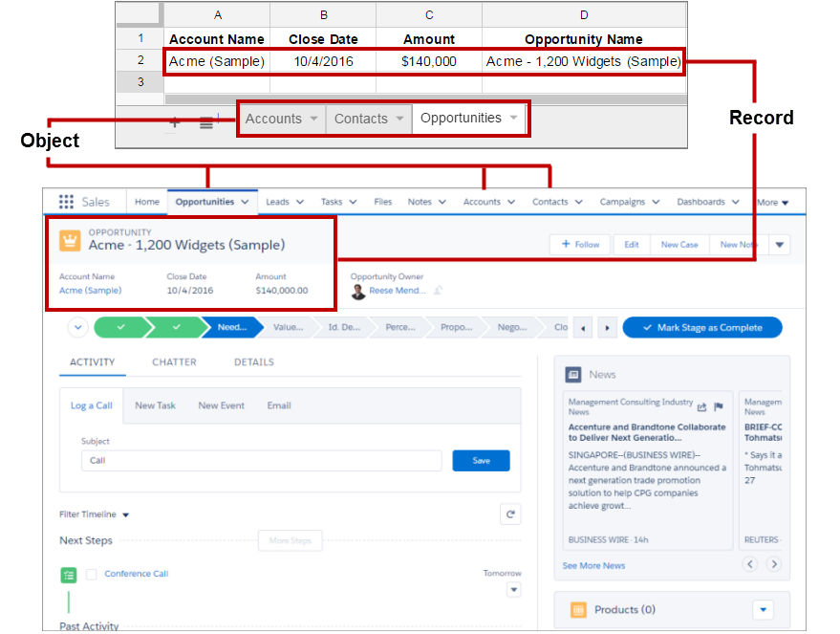Screen dimensions: 840x634
Task: Open the More navigation menu
Action: (x=773, y=203)
